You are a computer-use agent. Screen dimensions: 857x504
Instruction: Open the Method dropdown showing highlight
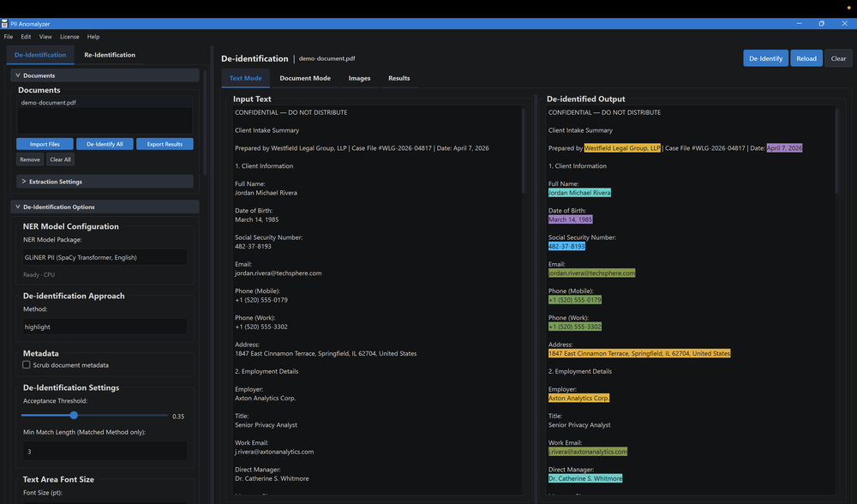point(105,327)
